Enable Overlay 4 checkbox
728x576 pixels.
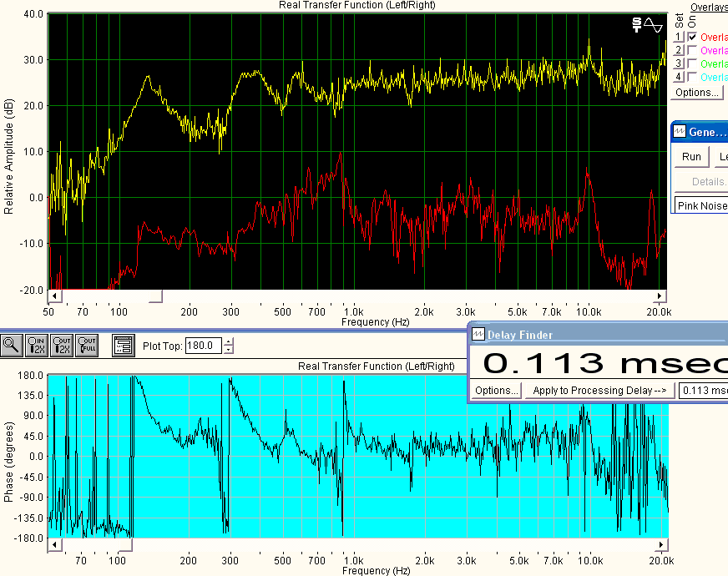pos(692,77)
